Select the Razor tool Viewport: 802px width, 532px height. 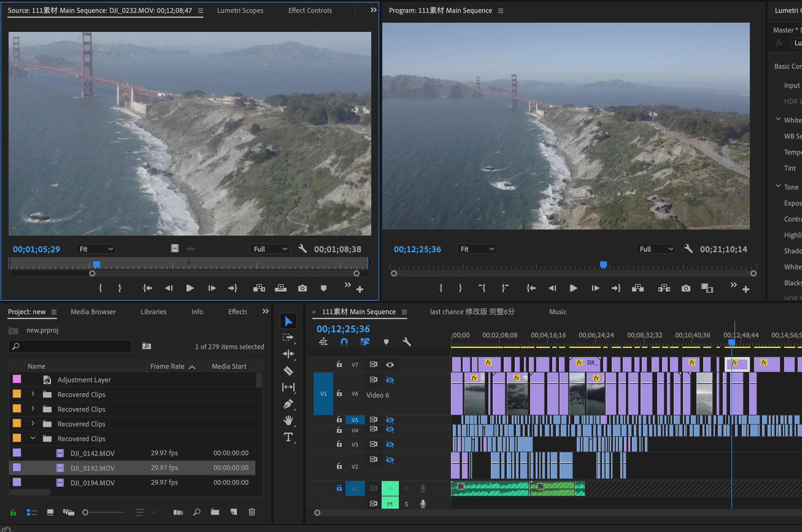tap(288, 371)
